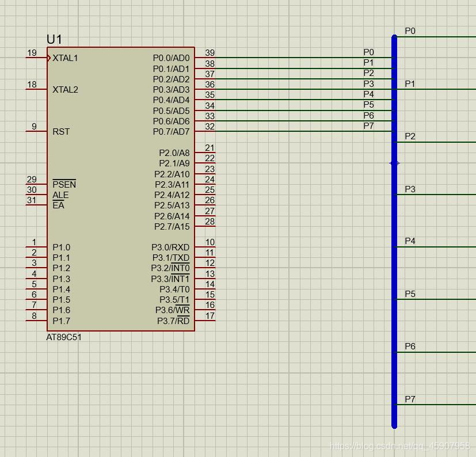
Task: Select the P2.0/A8 pin label
Action: [x=174, y=153]
